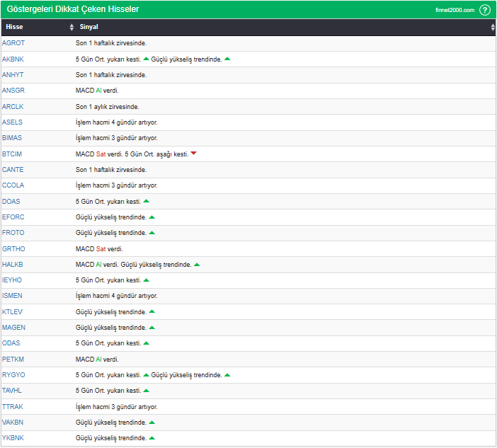Sort table by Sinyal column arrows
The image size is (497, 448).
coord(493,27)
